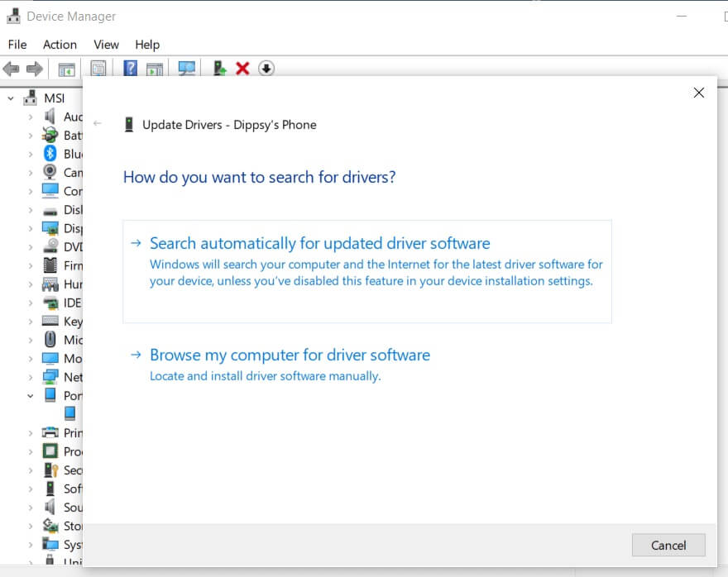
Task: Click the dialog's back arrow
Action: [x=98, y=124]
